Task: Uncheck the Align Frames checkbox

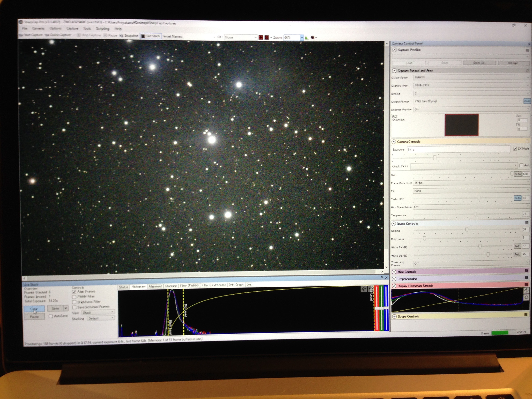Action: click(74, 292)
